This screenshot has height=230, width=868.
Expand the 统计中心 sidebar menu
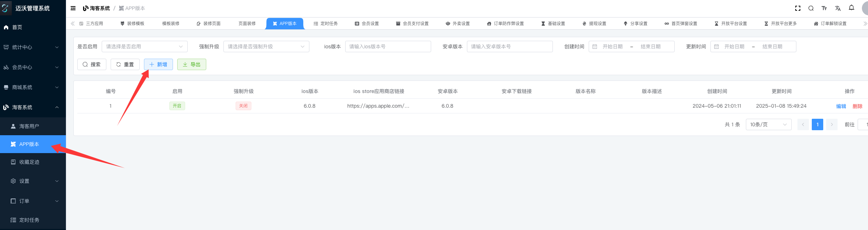coord(33,47)
